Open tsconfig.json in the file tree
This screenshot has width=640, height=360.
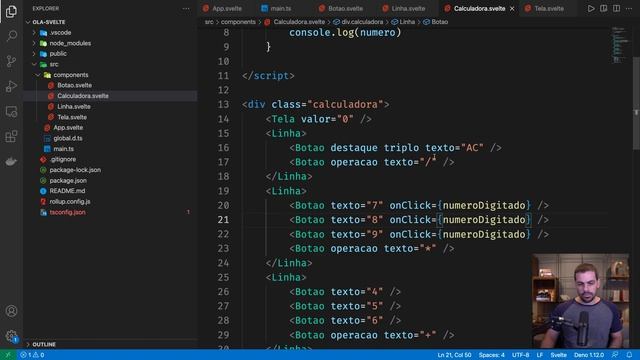coord(68,212)
